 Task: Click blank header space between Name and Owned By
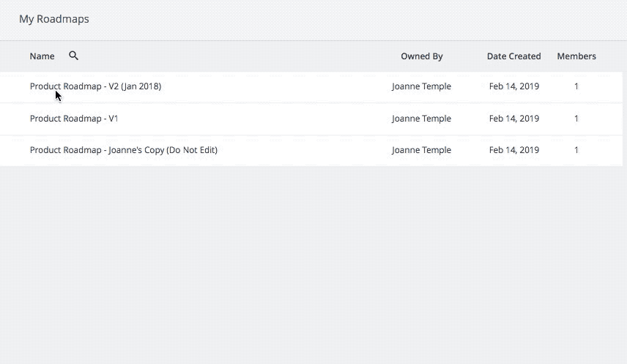pos(234,56)
